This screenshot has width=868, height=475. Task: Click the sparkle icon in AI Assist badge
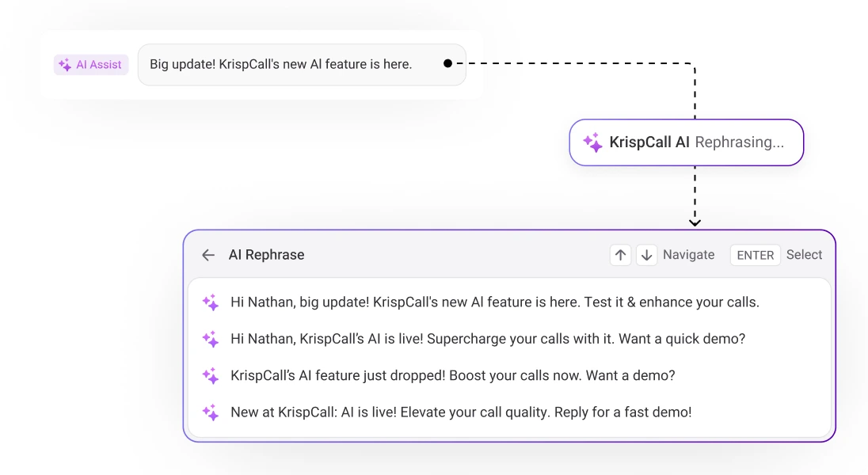(x=65, y=65)
